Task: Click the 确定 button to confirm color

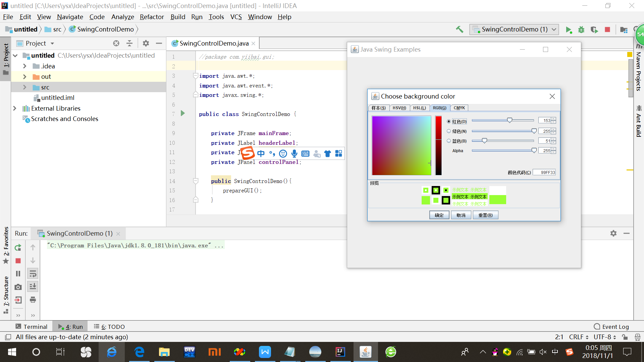Action: point(439,215)
